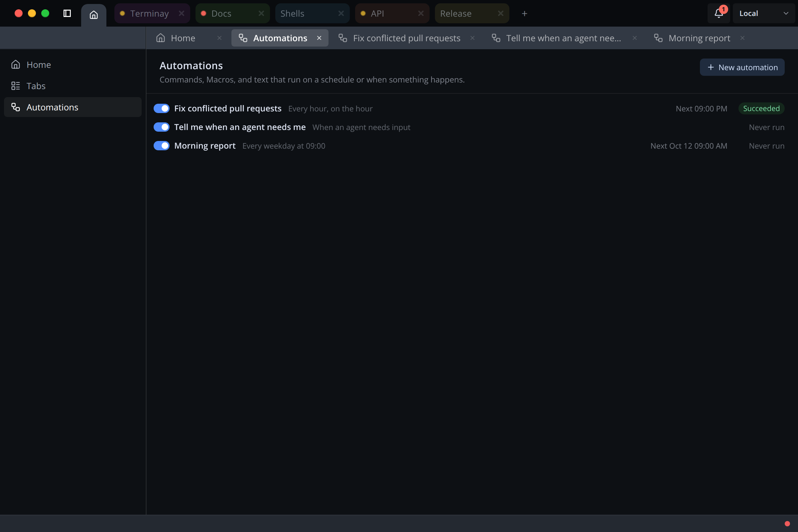This screenshot has height=532, width=798.
Task: Disable Fix conflicted pull requests automation
Action: pos(162,109)
